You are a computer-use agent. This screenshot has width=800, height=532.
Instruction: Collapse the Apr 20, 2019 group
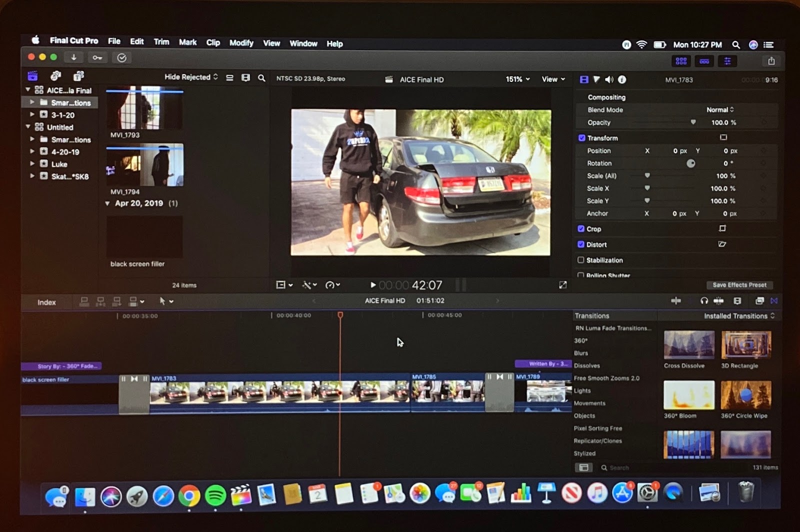pos(107,203)
